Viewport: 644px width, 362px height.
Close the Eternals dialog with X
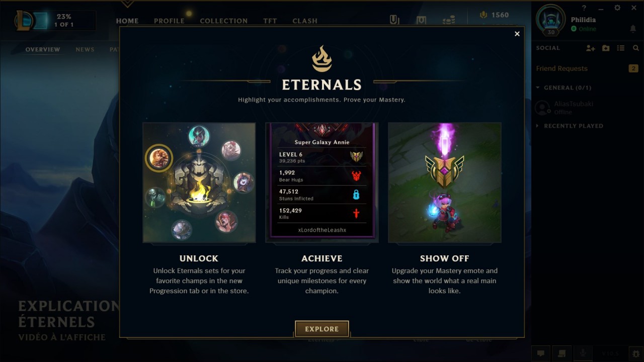tap(517, 34)
